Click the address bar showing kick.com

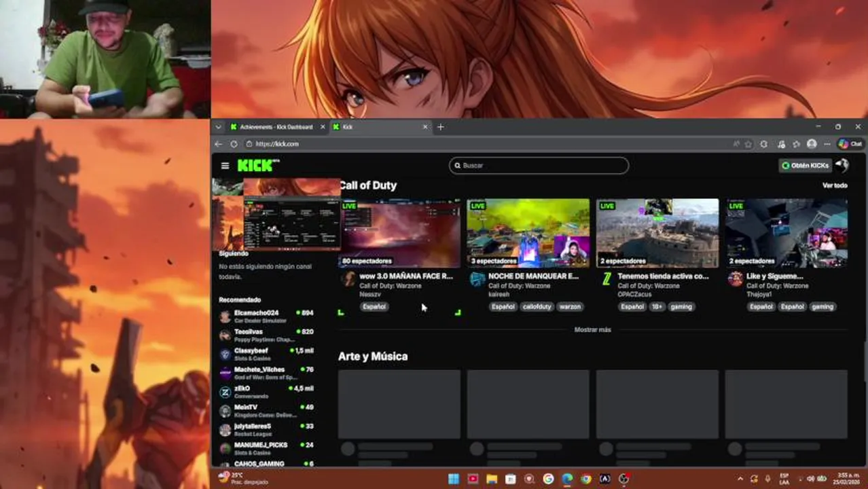(x=489, y=144)
